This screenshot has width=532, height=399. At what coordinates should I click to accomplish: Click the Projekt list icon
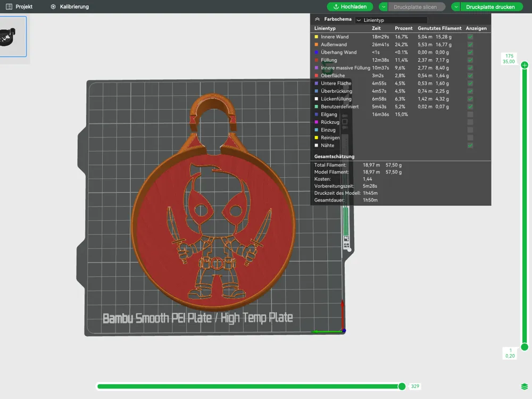pyautogui.click(x=9, y=6)
